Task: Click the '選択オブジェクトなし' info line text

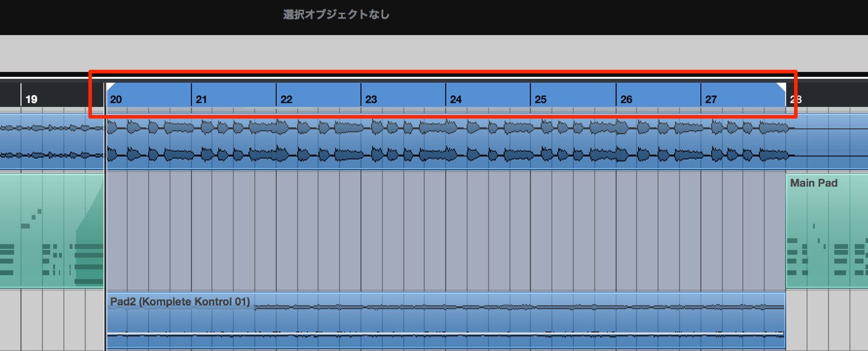Action: pyautogui.click(x=336, y=15)
